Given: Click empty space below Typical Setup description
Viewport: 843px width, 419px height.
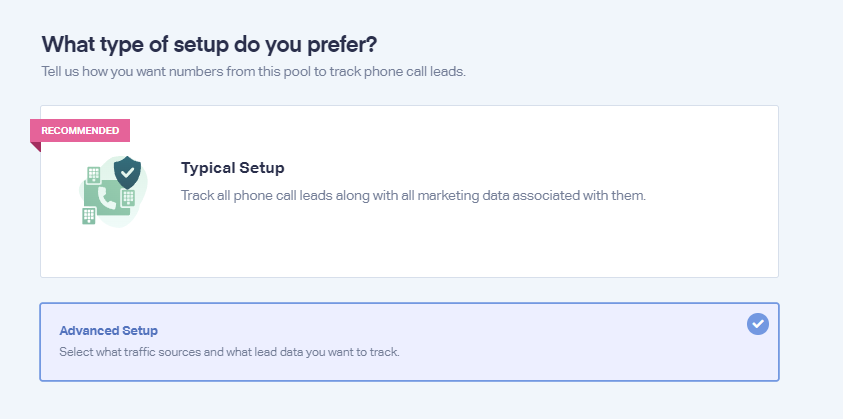Looking at the screenshot, I should pos(413,239).
